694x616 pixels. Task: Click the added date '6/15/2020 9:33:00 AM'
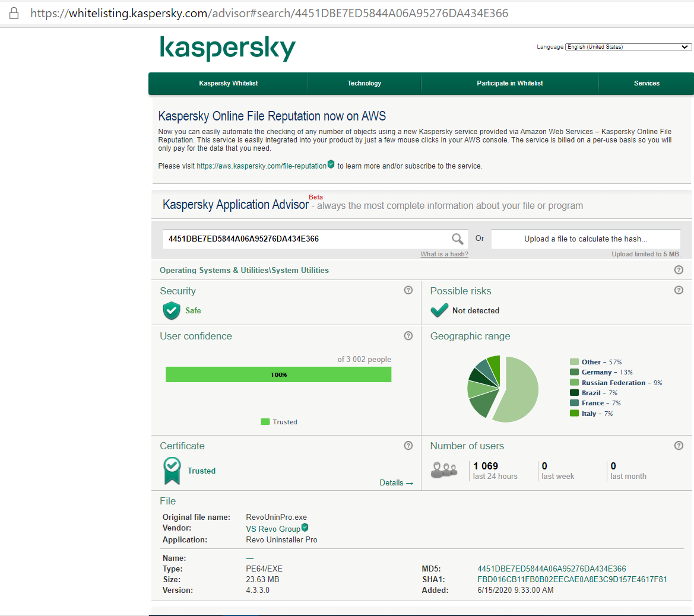[515, 590]
